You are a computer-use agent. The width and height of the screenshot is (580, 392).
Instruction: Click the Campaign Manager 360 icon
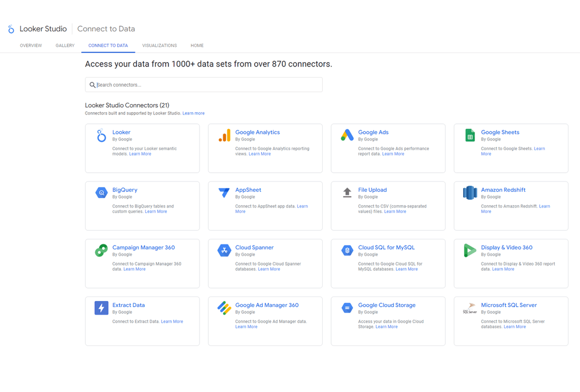point(101,251)
